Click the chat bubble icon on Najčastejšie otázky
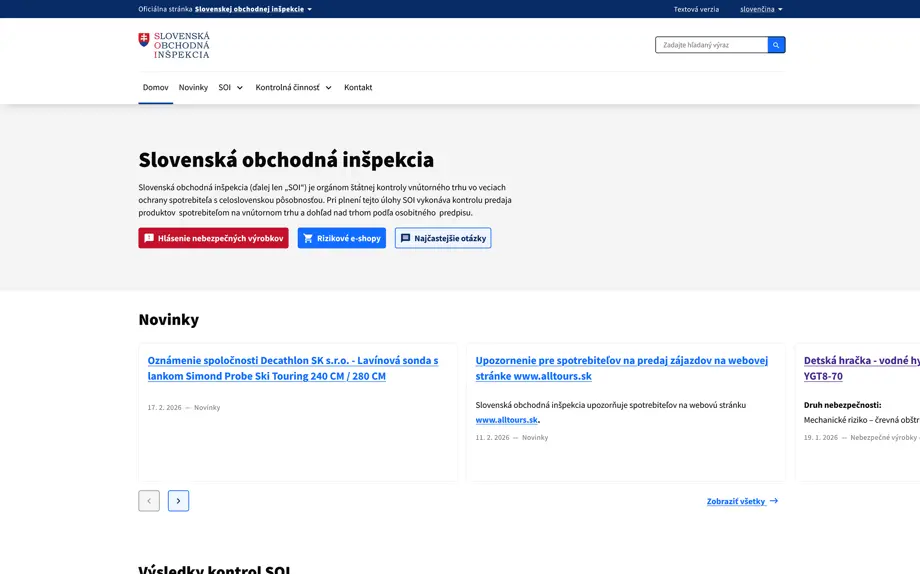Viewport: 920px width, 574px height. 405,238
